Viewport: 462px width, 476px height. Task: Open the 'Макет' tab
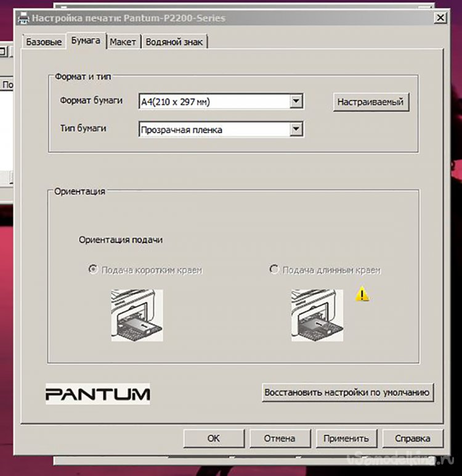[x=123, y=42]
